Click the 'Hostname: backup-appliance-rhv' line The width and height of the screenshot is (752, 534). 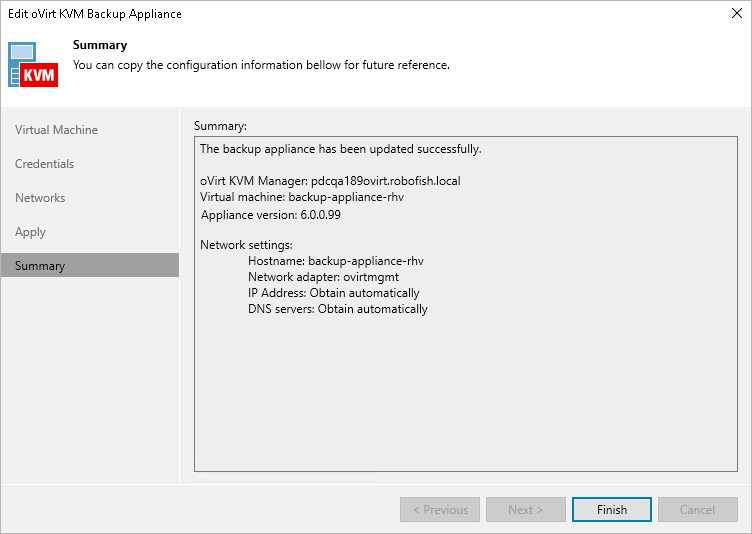click(336, 261)
